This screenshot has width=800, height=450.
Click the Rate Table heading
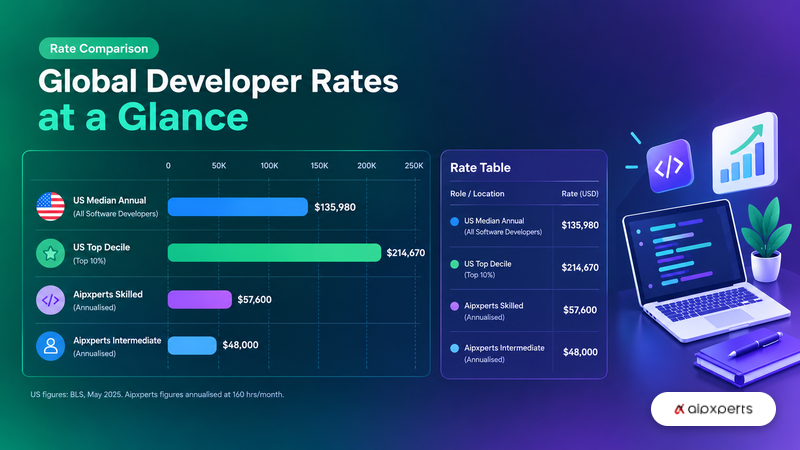click(x=480, y=168)
